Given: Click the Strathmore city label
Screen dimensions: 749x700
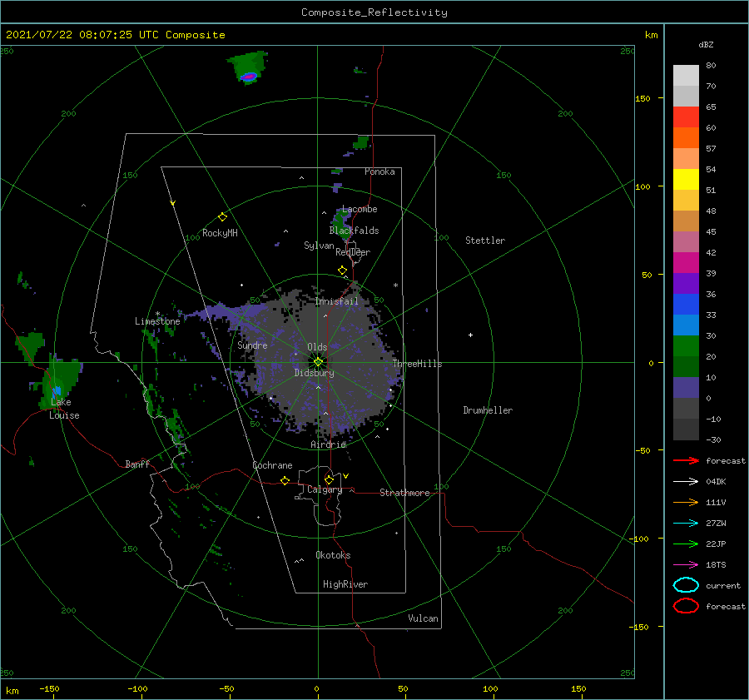Looking at the screenshot, I should coord(404,493).
